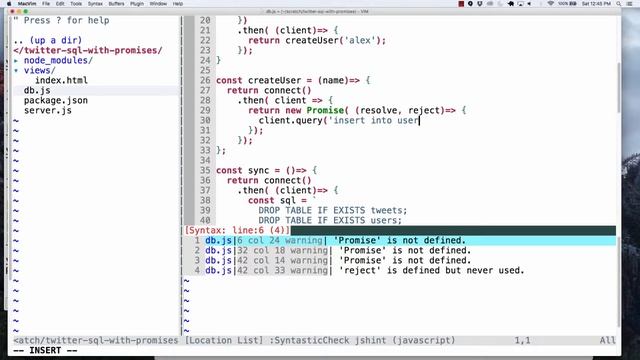640x360 pixels.
Task: Go up a directory in NERDTree
Action: (x=47, y=40)
